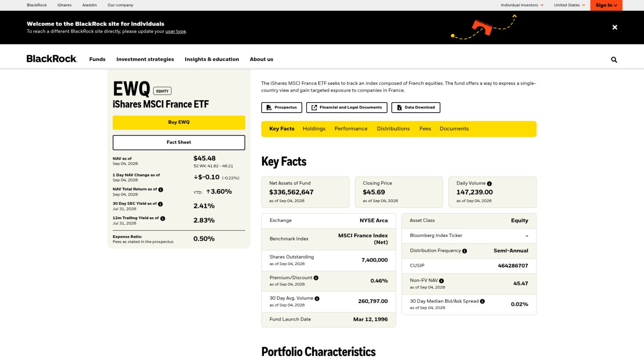Open the Fact Sheet button
The height and width of the screenshot is (362, 644).
pos(179,142)
